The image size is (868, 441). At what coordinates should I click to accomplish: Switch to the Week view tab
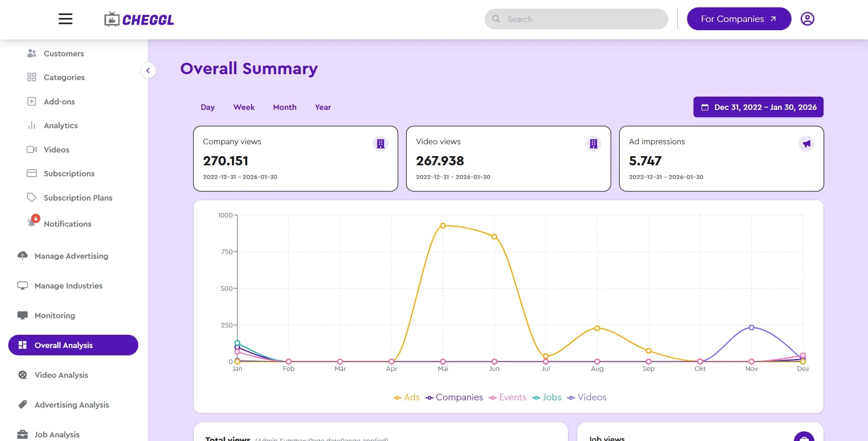pyautogui.click(x=244, y=107)
